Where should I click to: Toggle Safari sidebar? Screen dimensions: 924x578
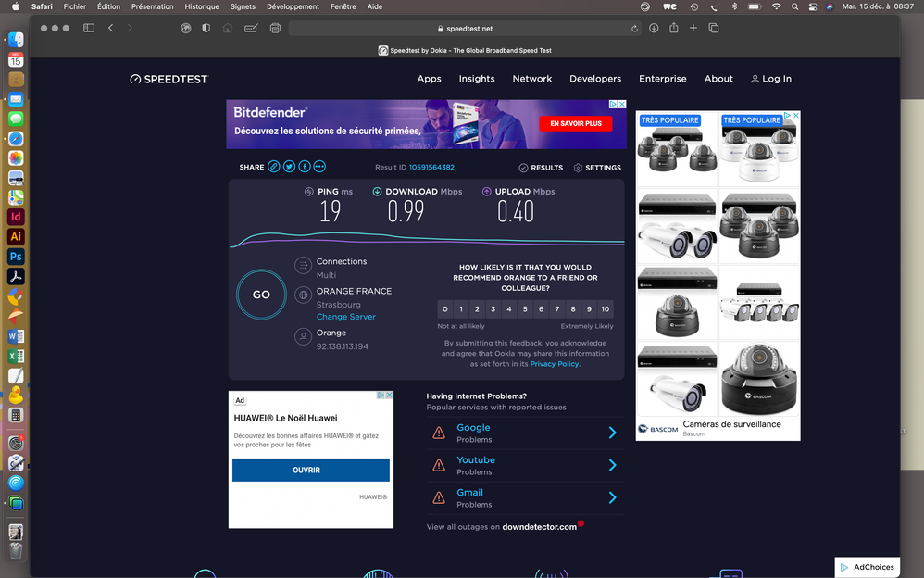pyautogui.click(x=89, y=28)
